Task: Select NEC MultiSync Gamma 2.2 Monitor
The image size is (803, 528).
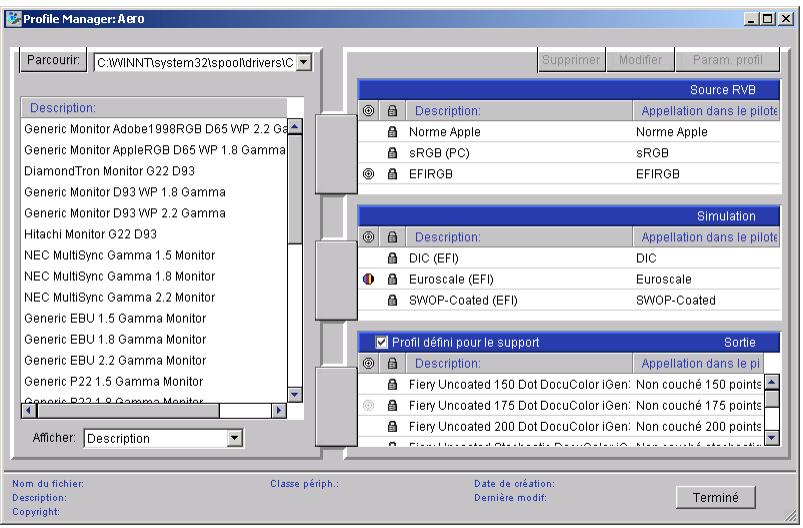Action: tap(154, 297)
